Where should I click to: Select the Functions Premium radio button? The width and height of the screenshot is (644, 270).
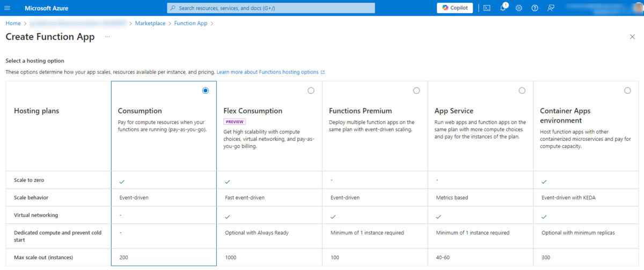[x=416, y=91]
